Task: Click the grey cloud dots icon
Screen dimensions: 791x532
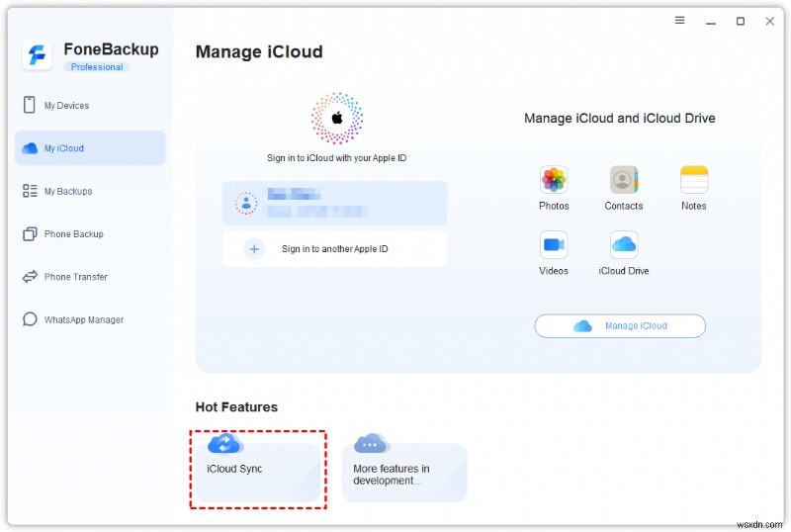Action: (372, 444)
